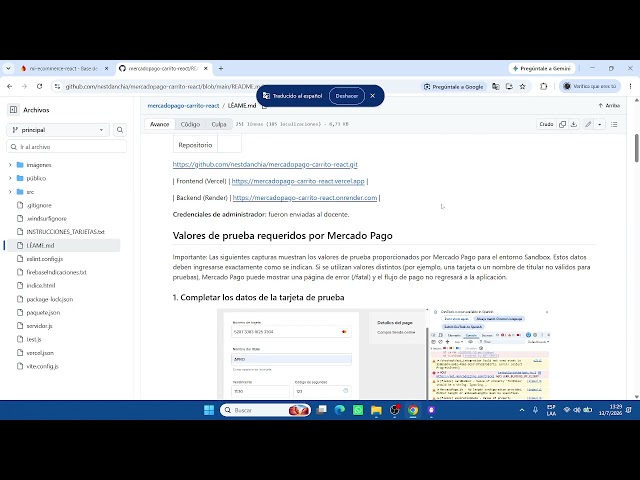Open Microsoft Edge from the taskbar
The image size is (640, 480).
coord(340,410)
